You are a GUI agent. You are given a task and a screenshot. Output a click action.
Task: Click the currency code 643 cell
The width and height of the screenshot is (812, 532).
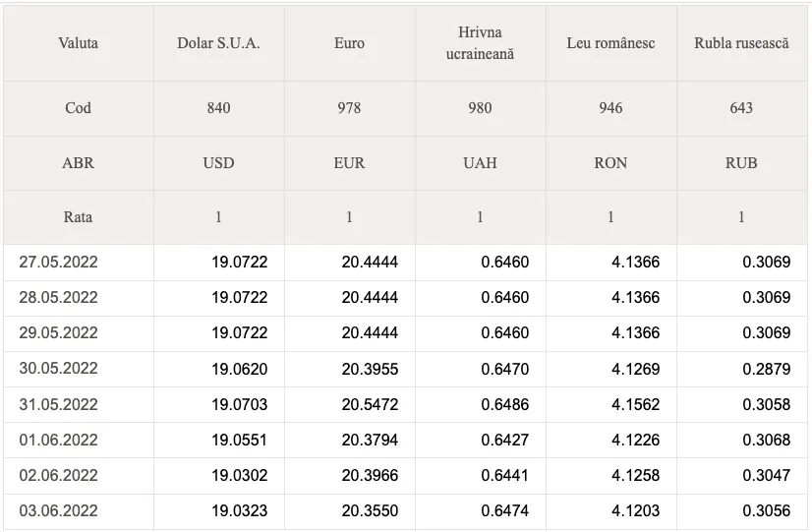pyautogui.click(x=741, y=108)
